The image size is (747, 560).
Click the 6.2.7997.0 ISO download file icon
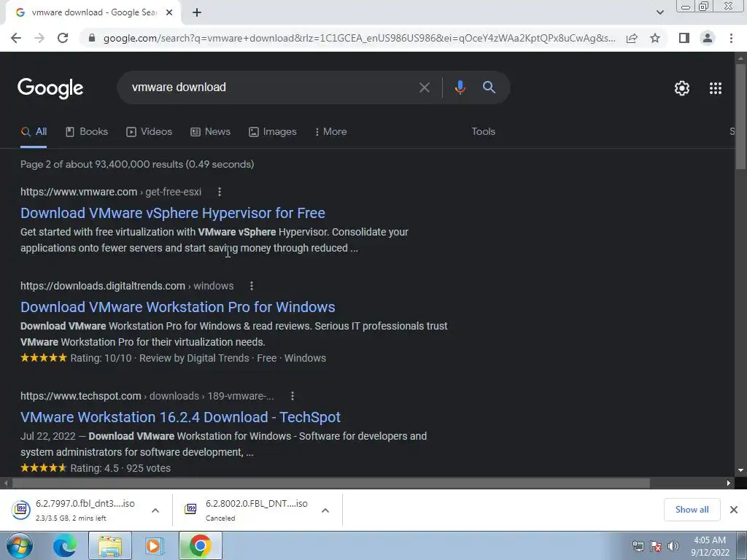21,510
